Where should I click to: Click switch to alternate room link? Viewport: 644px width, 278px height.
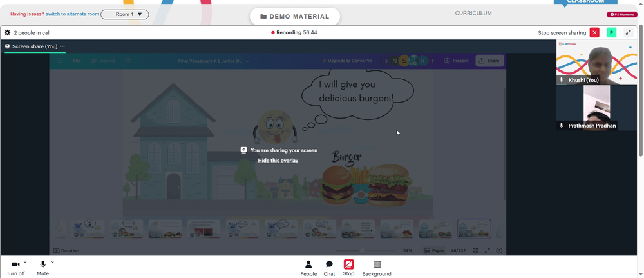[72, 14]
